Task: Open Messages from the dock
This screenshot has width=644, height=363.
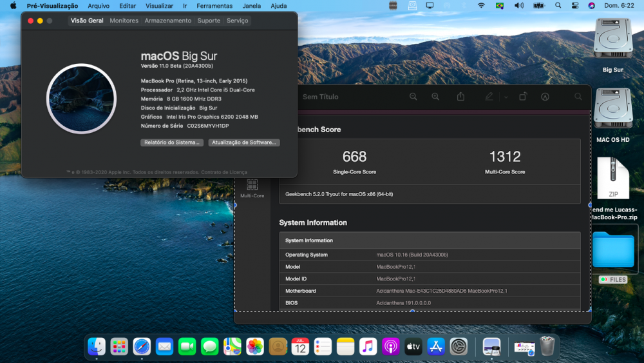Action: coord(209,346)
